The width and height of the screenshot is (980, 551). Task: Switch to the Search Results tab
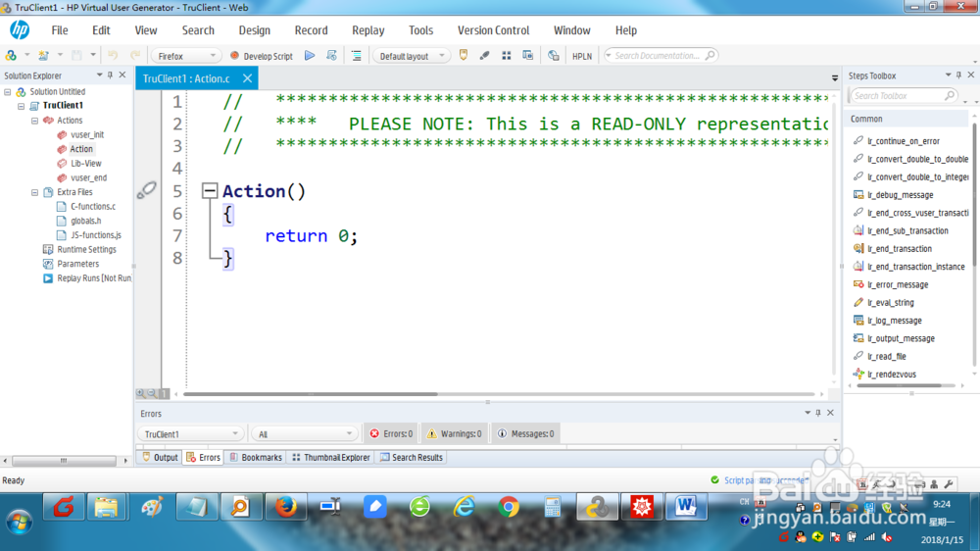(412, 457)
